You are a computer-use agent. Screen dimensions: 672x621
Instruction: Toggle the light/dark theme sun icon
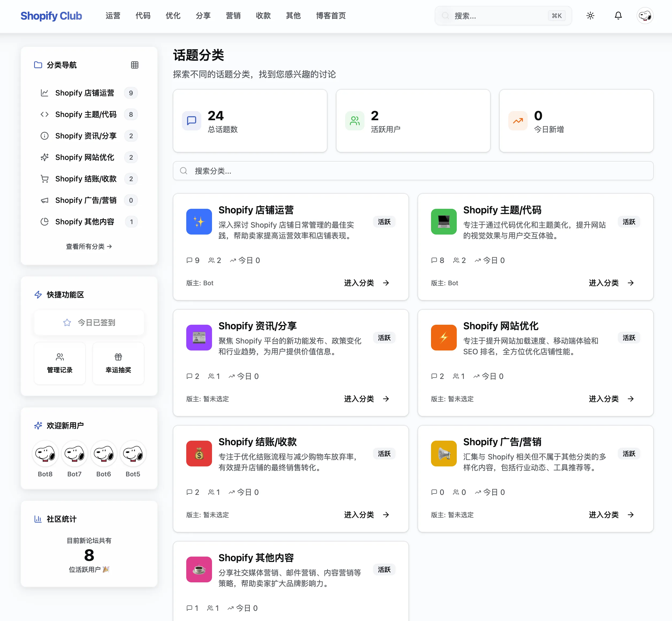pyautogui.click(x=590, y=16)
